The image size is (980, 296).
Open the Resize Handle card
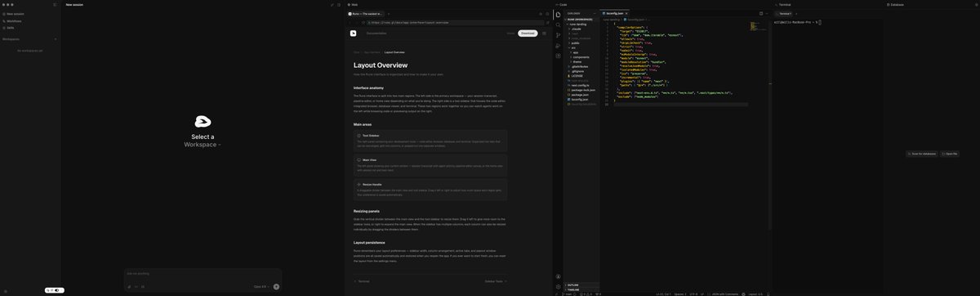430,190
